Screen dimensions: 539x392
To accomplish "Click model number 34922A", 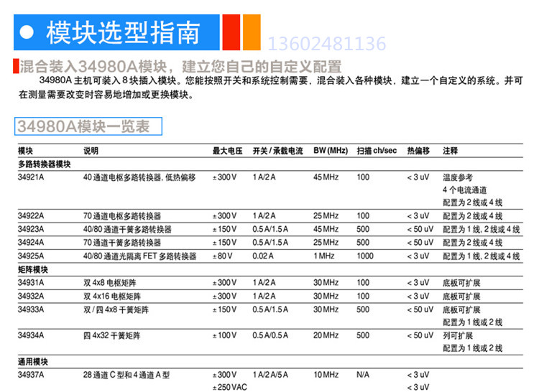I will [31, 216].
